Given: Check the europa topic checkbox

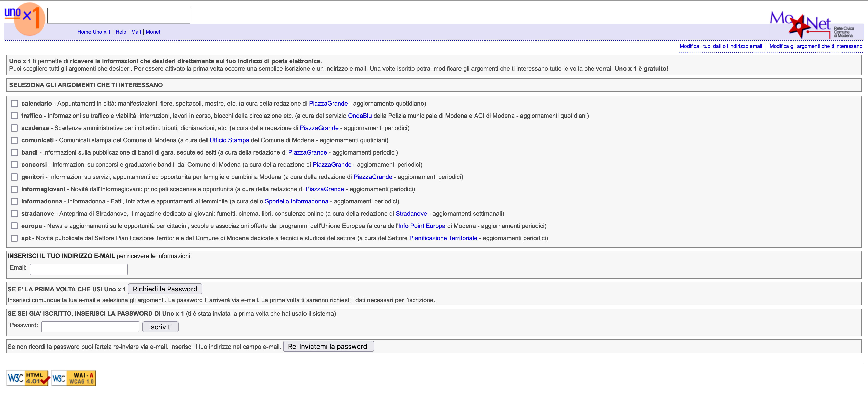Looking at the screenshot, I should (14, 226).
